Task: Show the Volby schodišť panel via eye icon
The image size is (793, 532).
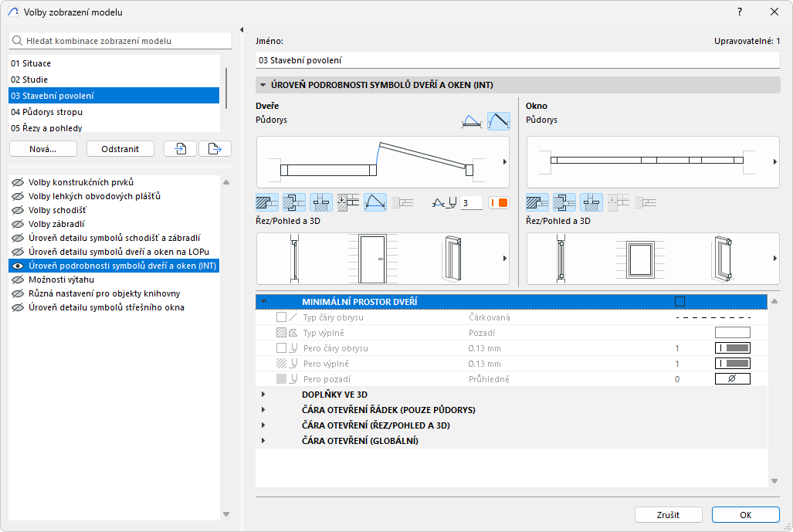Action: [18, 210]
